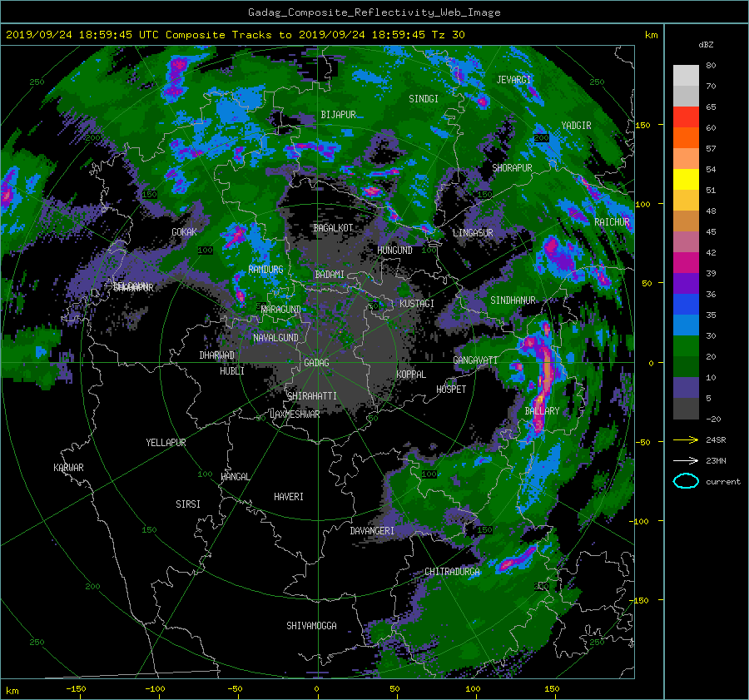The image size is (749, 700).
Task: Select the BALLARY label
Action: tap(542, 411)
